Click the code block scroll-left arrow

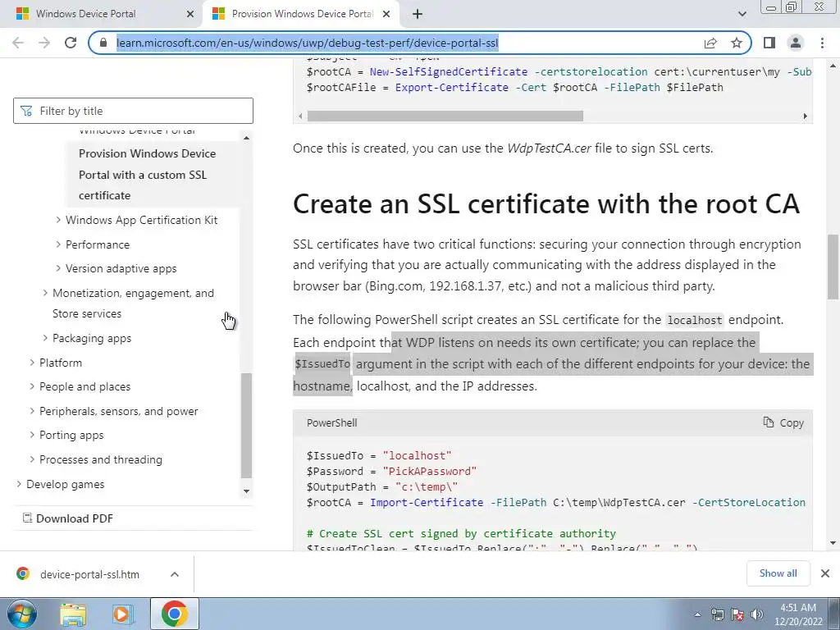point(300,116)
